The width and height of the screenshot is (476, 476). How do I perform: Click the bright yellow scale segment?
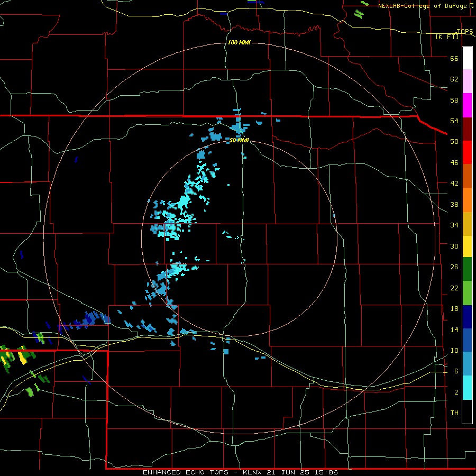click(467, 246)
